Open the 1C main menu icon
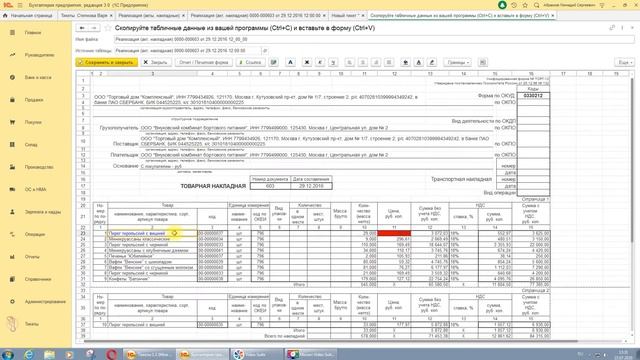Viewport: 640px width, 360px height. tap(20, 5)
